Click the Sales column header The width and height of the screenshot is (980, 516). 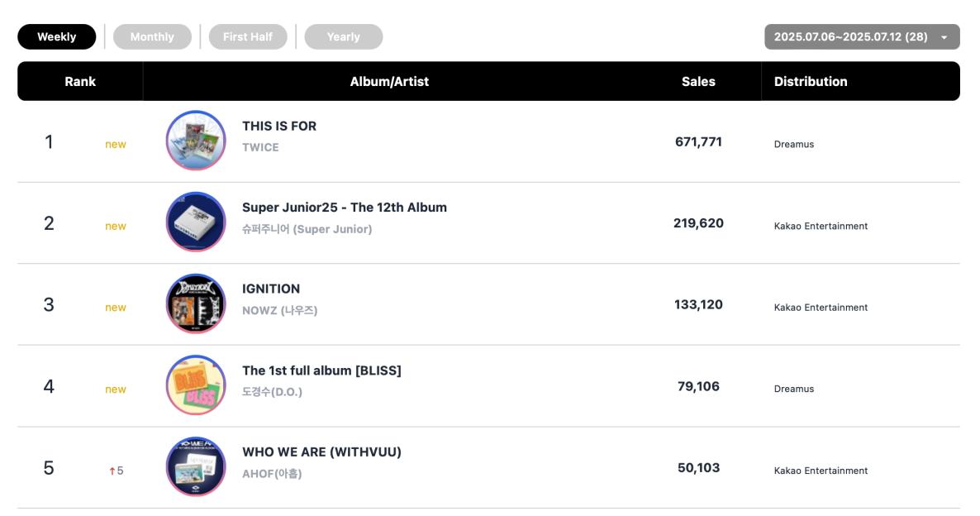(x=698, y=81)
